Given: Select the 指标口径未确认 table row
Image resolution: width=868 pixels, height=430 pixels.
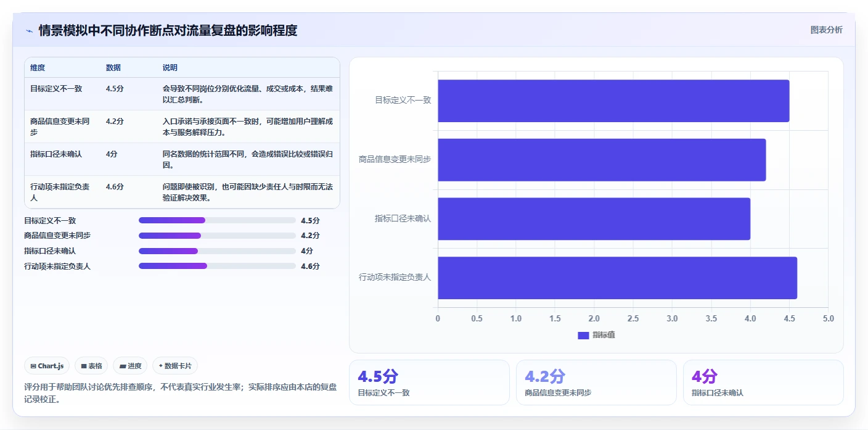Looking at the screenshot, I should pos(182,159).
